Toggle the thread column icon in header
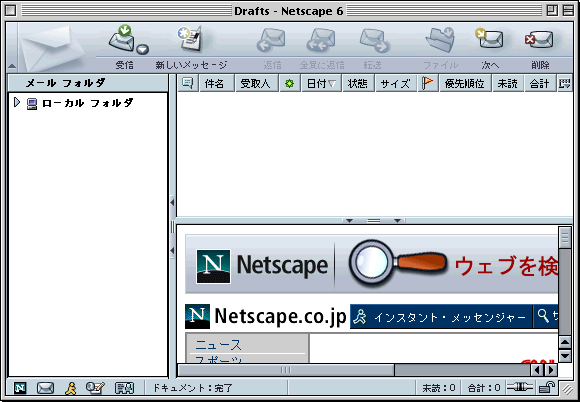This screenshot has width=580, height=402. coord(188,83)
